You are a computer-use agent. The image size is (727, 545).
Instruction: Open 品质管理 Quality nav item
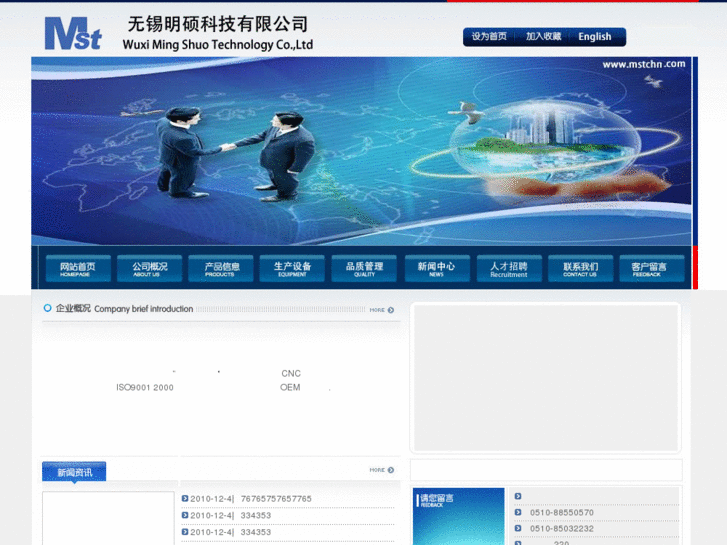(x=364, y=269)
